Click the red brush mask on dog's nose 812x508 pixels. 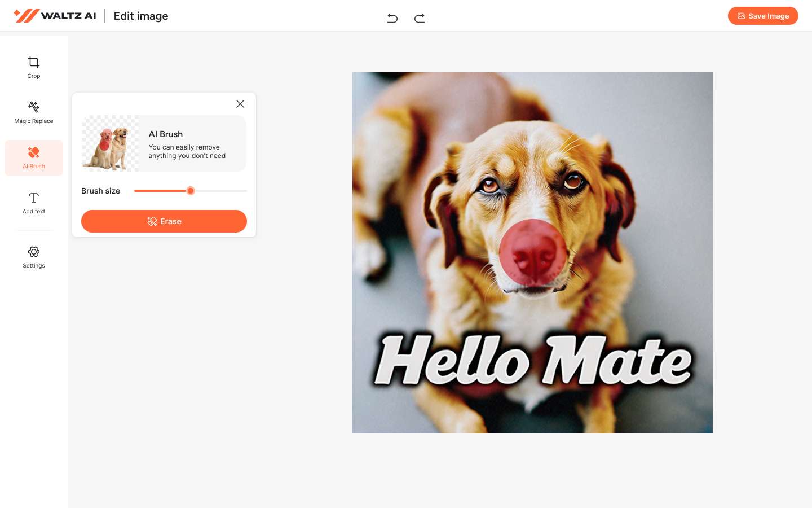[x=532, y=252]
